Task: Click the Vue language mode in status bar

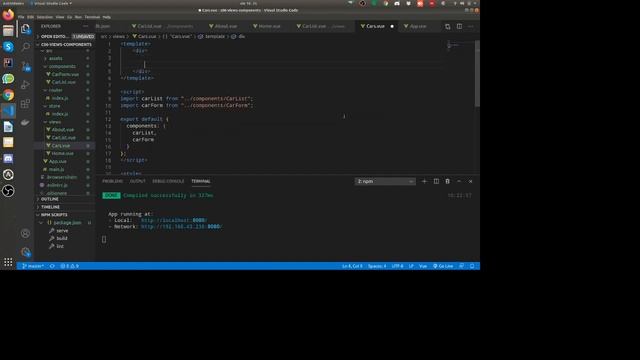Action: [423, 266]
